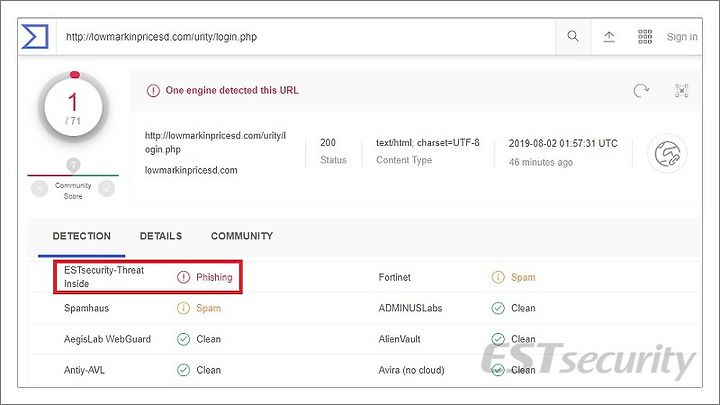The width and height of the screenshot is (720, 405).
Task: Open the apps grid menu icon
Action: [645, 37]
